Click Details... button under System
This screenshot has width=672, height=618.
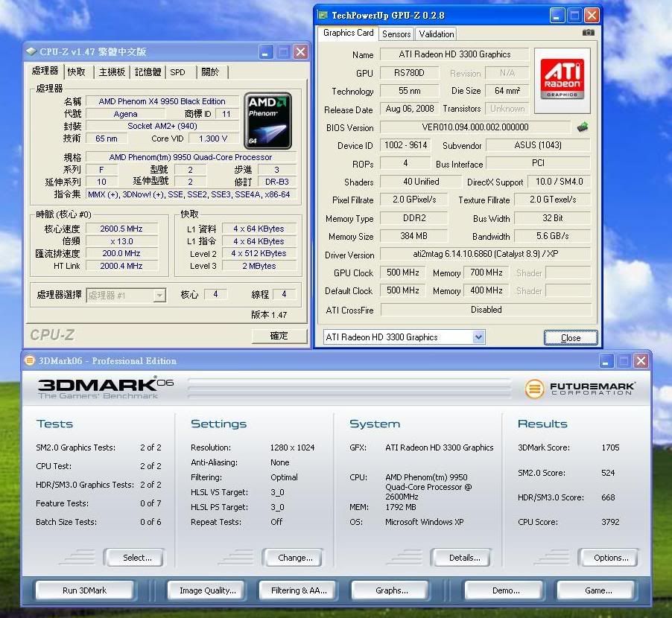coord(461,558)
